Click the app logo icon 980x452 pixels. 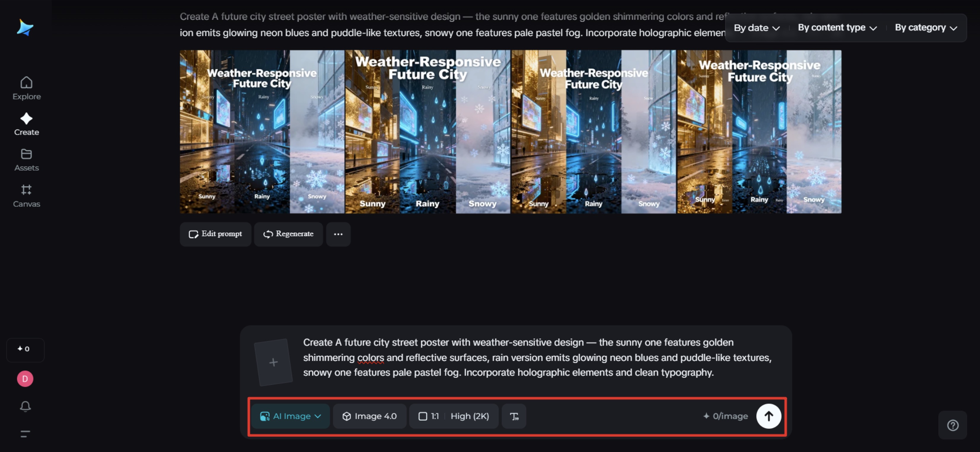click(x=25, y=27)
